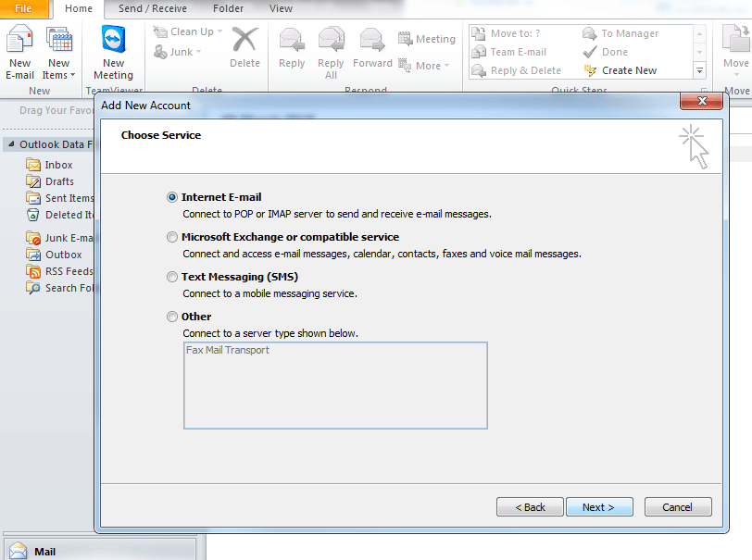This screenshot has height=560, width=752.
Task: Select Fax Mail Transport in the list
Action: tap(228, 350)
